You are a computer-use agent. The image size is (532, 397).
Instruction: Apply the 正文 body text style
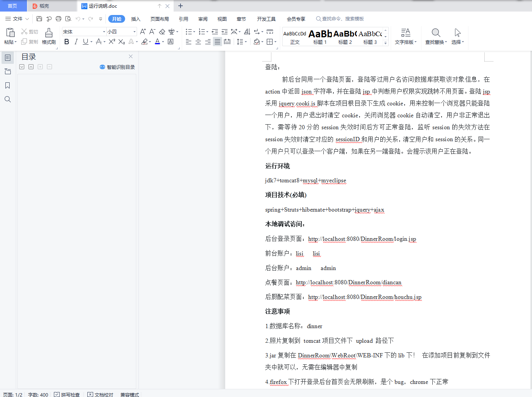tap(295, 37)
